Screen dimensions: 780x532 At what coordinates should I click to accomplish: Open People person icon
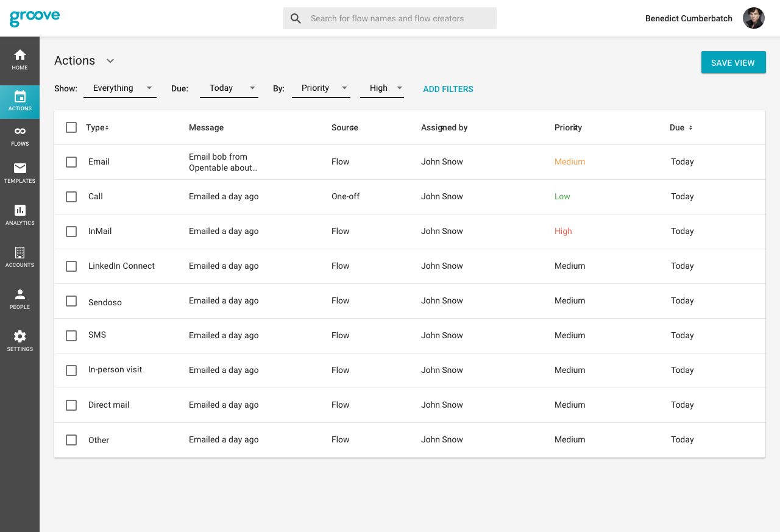click(20, 294)
